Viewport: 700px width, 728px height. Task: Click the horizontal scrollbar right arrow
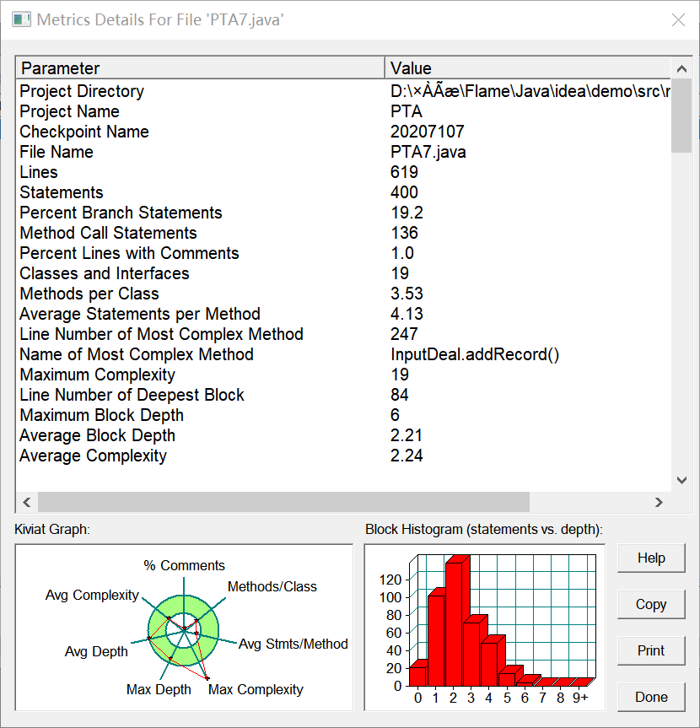click(659, 502)
